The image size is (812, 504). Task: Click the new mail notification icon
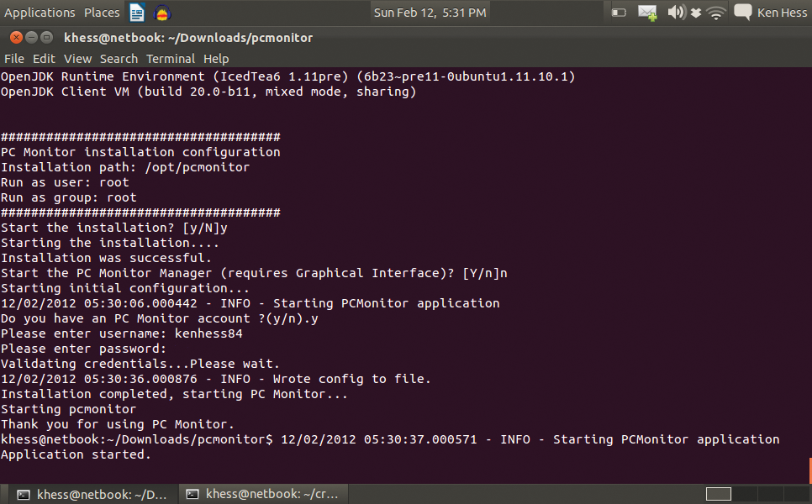click(646, 12)
